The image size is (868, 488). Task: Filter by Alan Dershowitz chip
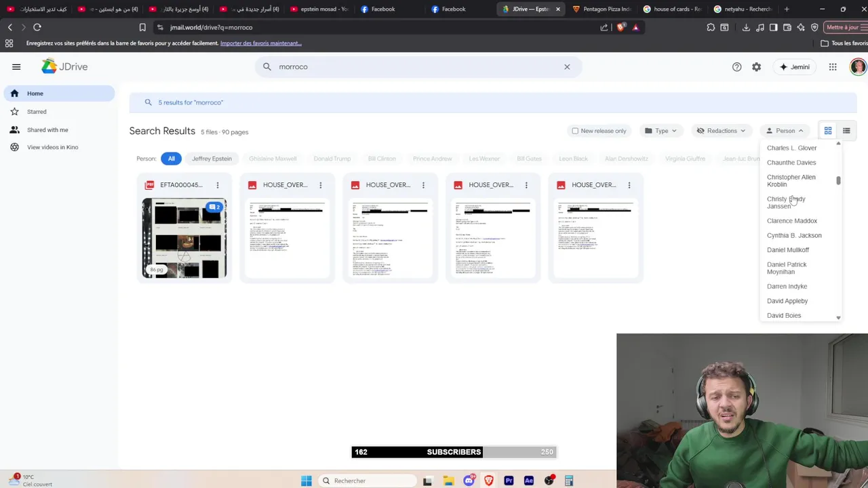(626, 159)
